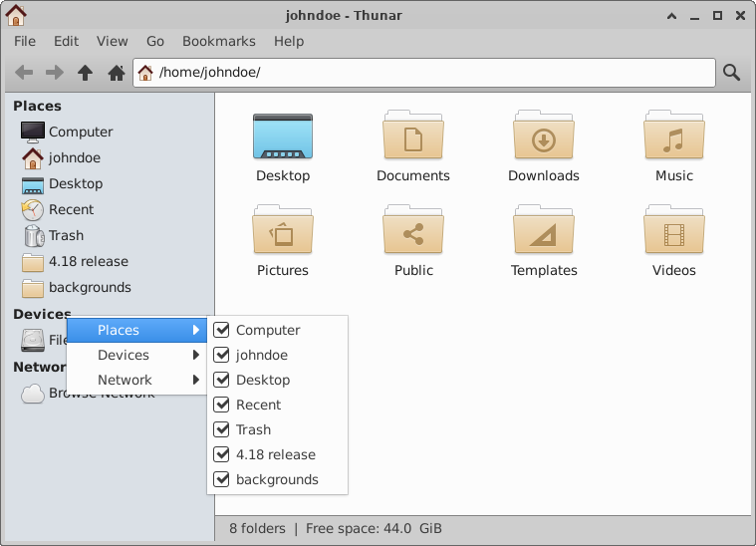Go back with the left arrow button
The image size is (756, 546).
coord(24,73)
